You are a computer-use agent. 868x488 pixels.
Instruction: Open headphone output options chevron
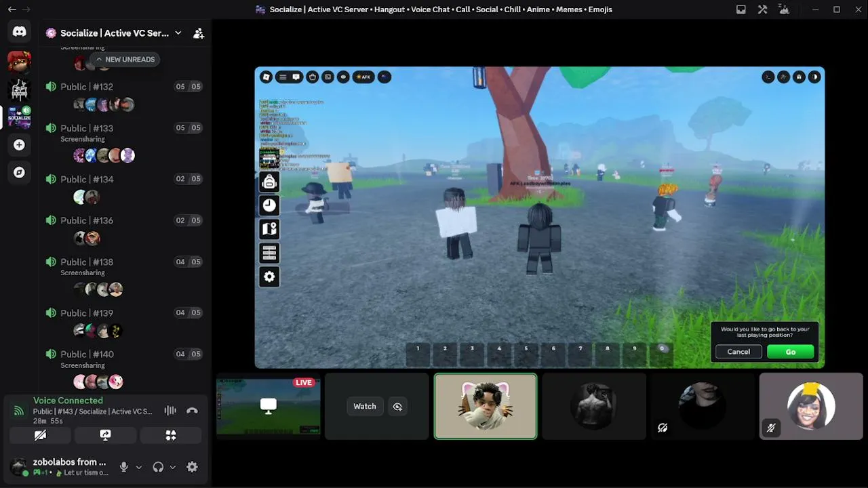pos(173,467)
